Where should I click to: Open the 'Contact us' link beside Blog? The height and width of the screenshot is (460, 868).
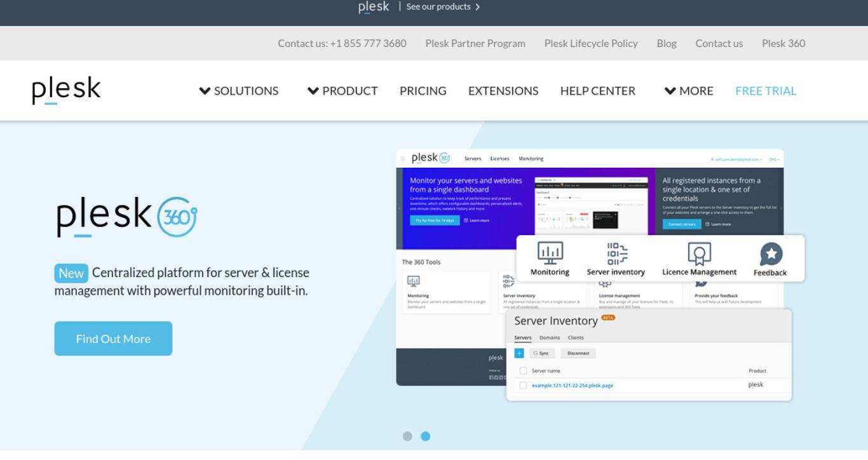[719, 43]
